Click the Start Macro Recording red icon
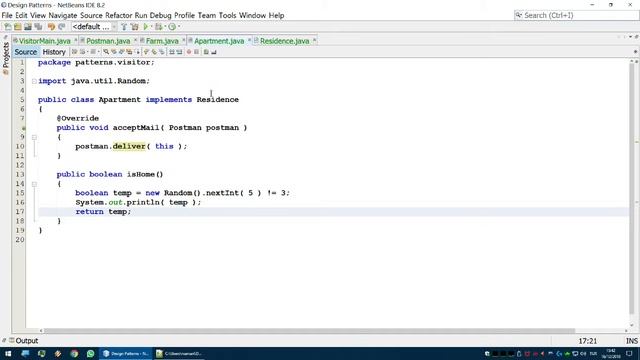Viewport: 640px width, 360px height. [189, 52]
